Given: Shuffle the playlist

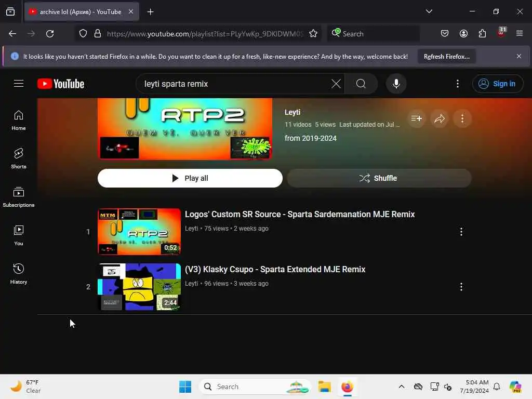Looking at the screenshot, I should click(x=379, y=178).
